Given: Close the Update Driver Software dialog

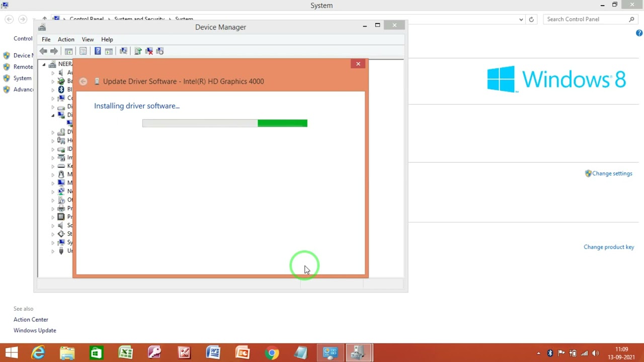Looking at the screenshot, I should click(x=358, y=64).
